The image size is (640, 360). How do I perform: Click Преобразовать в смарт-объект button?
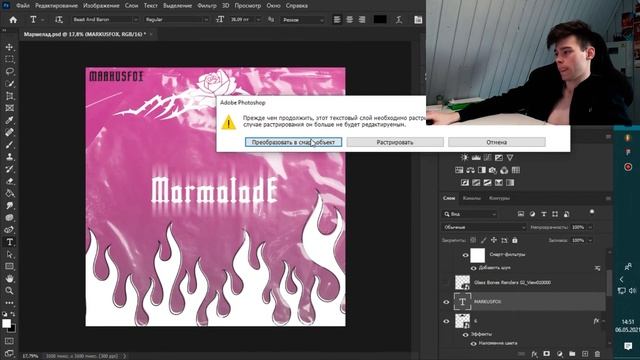[293, 142]
